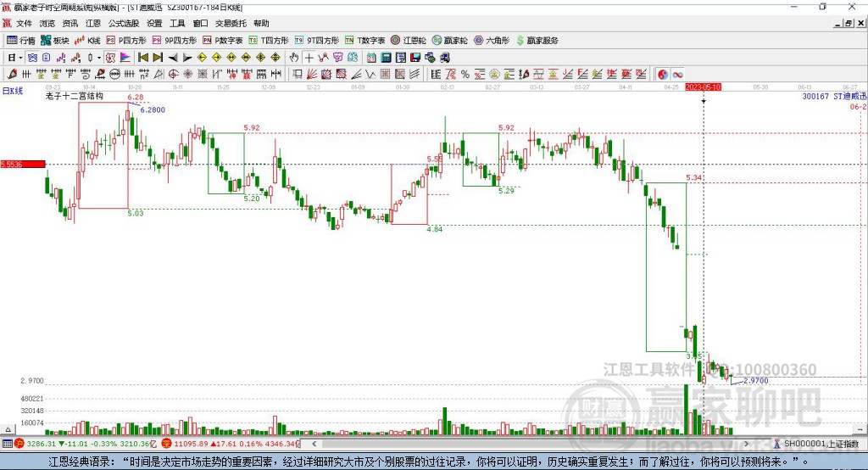Click the n² square tool icon
Image resolution: width=868 pixels, height=470 pixels.
pyautogui.click(x=144, y=75)
